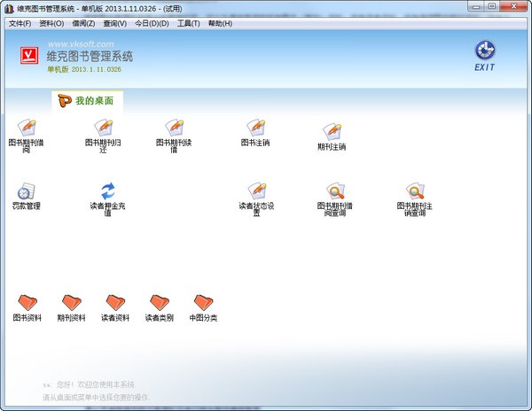Viewport: 532px width, 411px height.
Task: Open 读者状态设置 reader status settings
Action: click(x=256, y=191)
